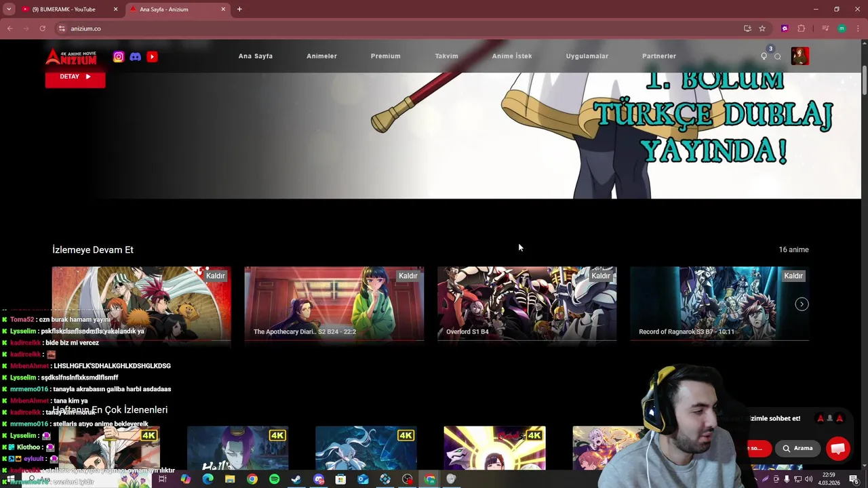Click the Arama search button
This screenshot has width=868, height=488.
pyautogui.click(x=797, y=448)
